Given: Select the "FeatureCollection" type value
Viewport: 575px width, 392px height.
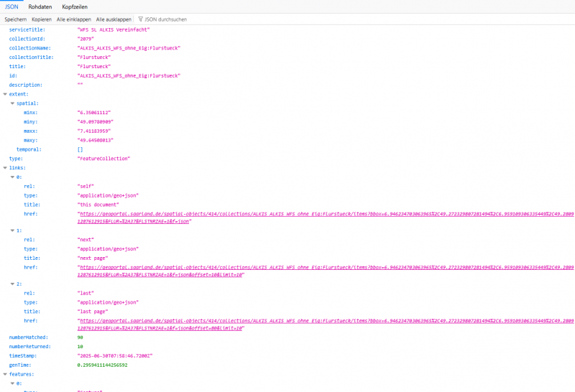Looking at the screenshot, I should 103,159.
